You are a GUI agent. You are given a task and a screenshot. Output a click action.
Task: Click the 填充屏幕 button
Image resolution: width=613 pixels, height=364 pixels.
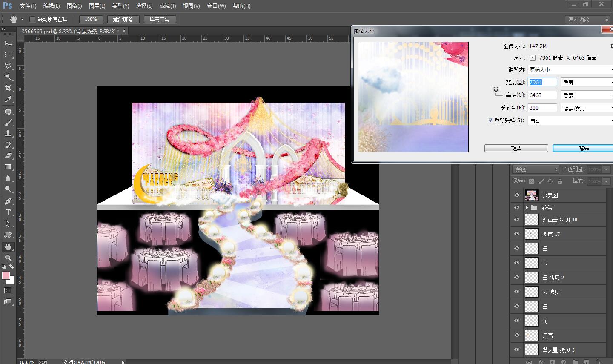(x=160, y=19)
